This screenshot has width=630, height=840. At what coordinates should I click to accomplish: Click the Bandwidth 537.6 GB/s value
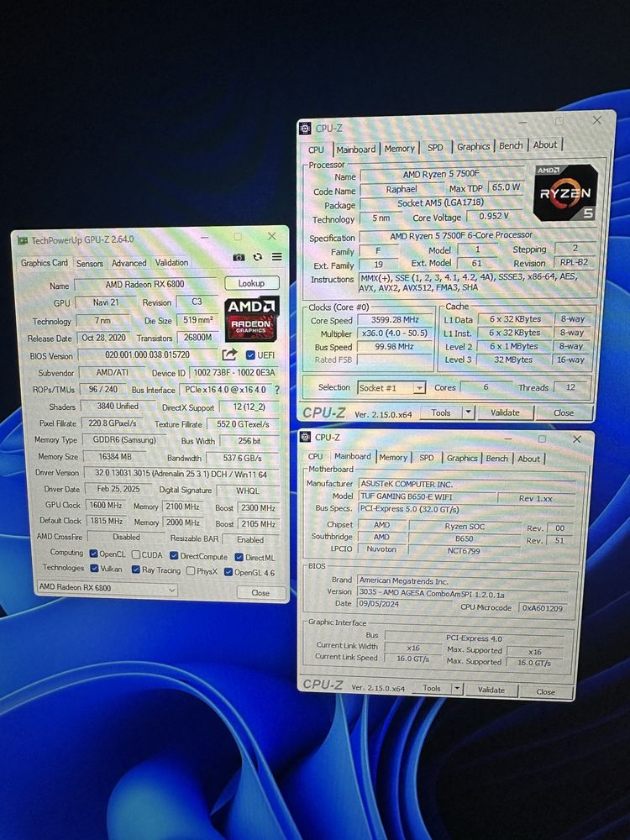[x=243, y=459]
